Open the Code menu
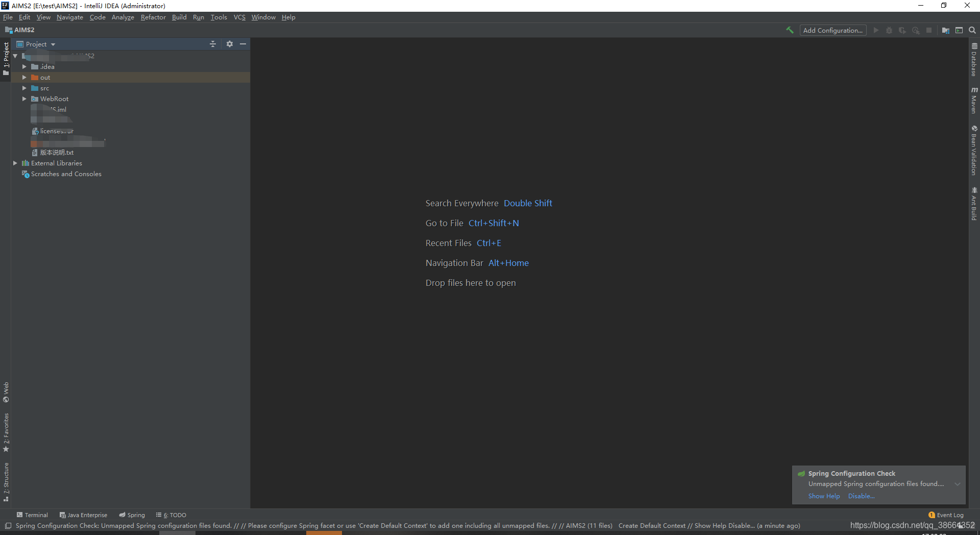Viewport: 980px width, 535px height. point(97,17)
